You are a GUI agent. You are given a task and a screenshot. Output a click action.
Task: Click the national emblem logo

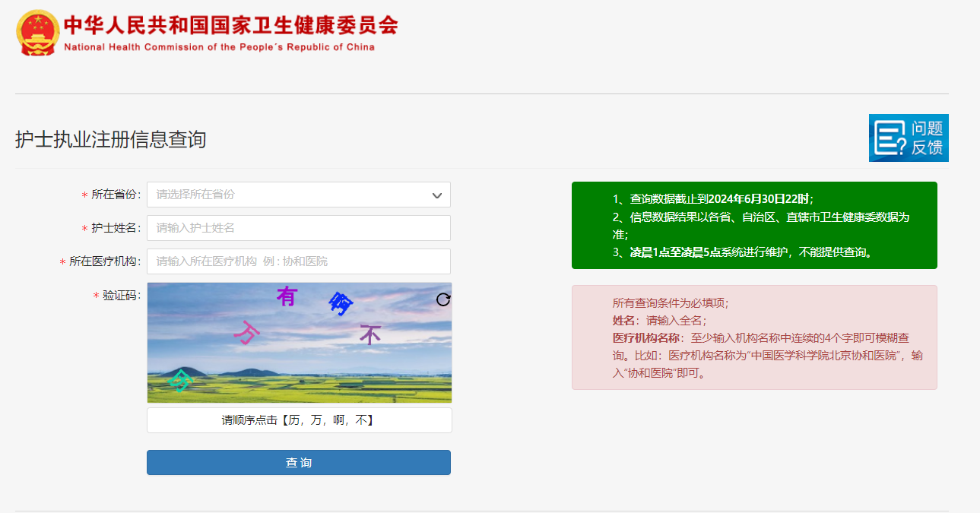point(37,32)
